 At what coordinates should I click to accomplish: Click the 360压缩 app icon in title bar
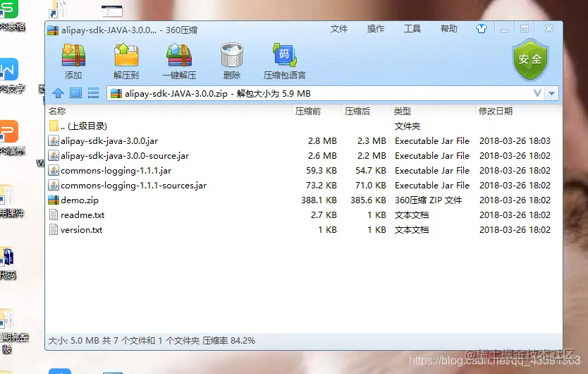pos(53,30)
